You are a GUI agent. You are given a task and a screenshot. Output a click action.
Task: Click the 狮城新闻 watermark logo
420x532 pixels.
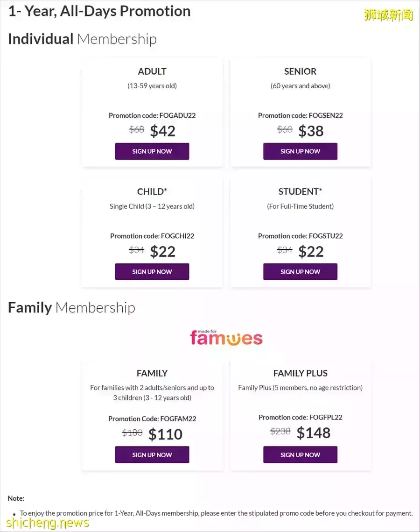pyautogui.click(x=388, y=14)
